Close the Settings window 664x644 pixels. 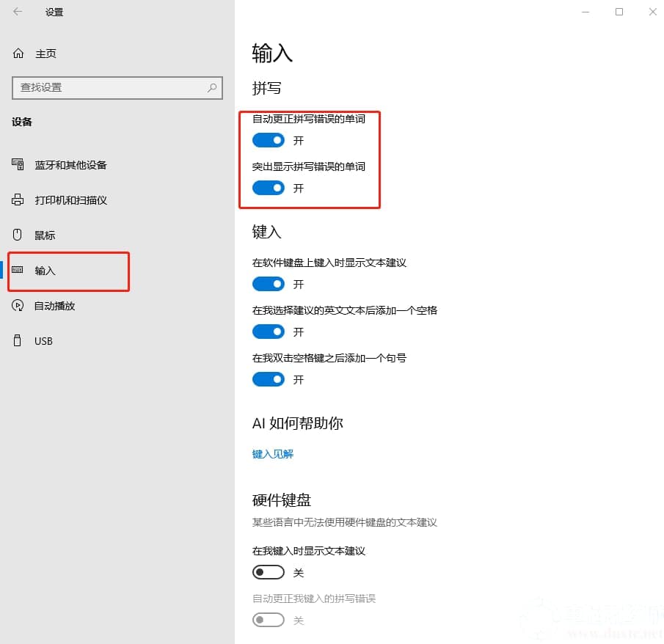pyautogui.click(x=652, y=12)
